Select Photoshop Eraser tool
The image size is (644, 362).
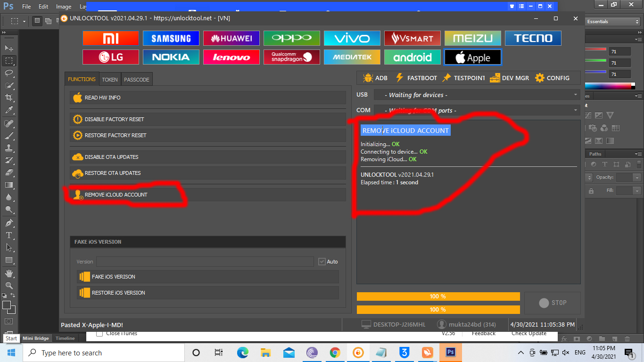click(9, 173)
